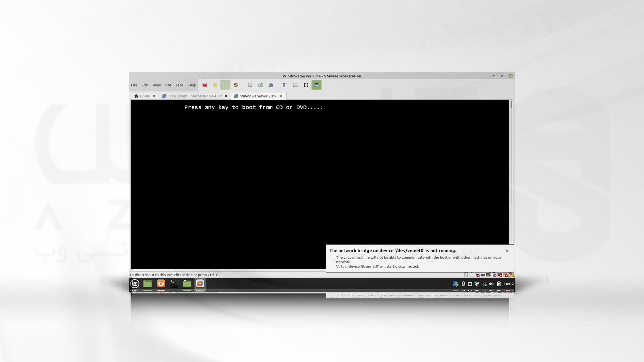The image size is (644, 362).
Task: Click the CD/DVD device status icon
Action: [472, 275]
